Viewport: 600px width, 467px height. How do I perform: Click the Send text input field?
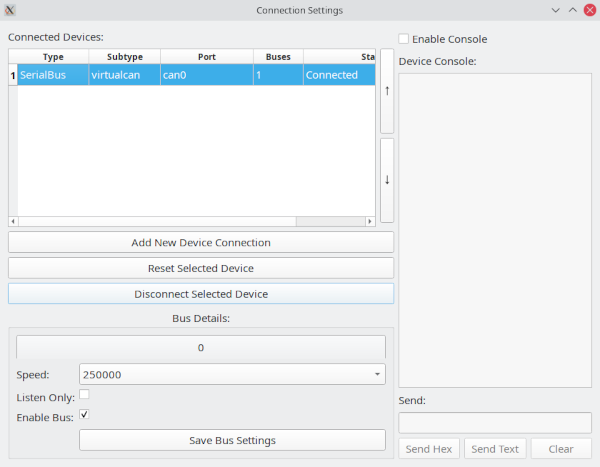pos(494,422)
